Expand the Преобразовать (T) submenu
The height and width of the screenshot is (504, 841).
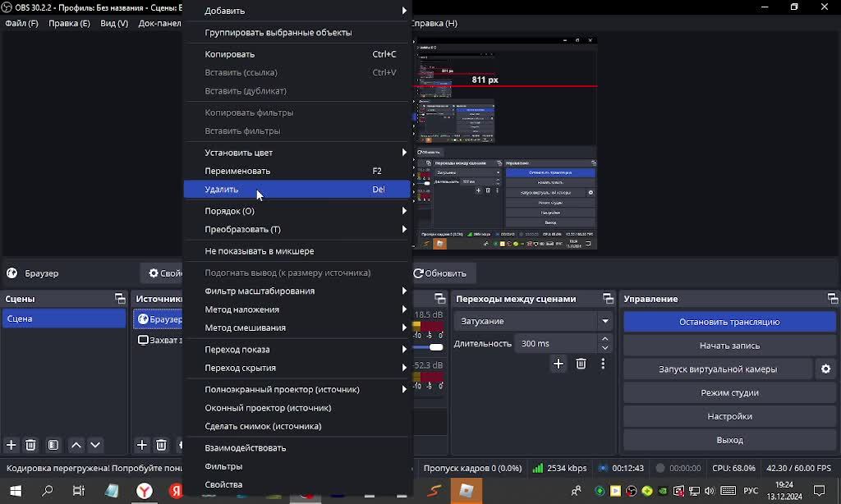pos(296,230)
